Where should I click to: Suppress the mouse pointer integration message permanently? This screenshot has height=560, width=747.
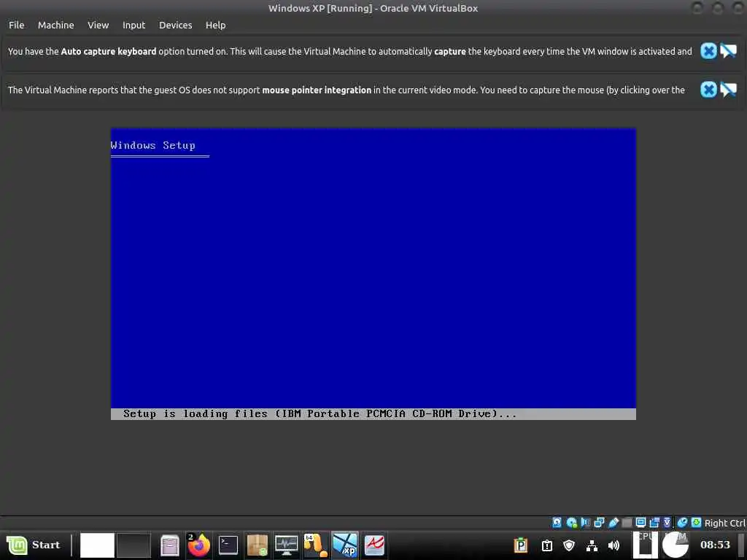tap(728, 90)
